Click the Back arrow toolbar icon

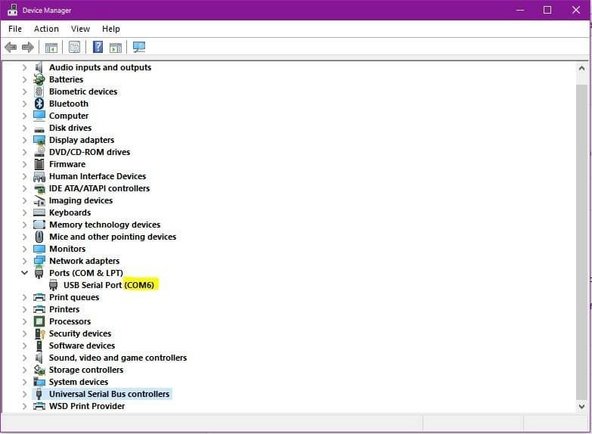tap(11, 47)
